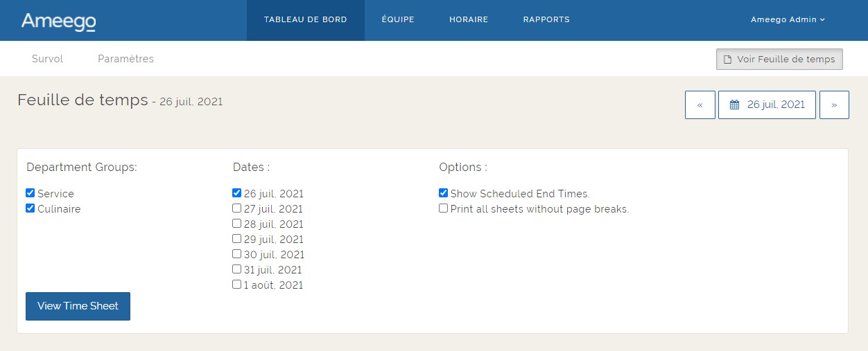
Task: Switch to the Survol tab
Action: point(47,59)
